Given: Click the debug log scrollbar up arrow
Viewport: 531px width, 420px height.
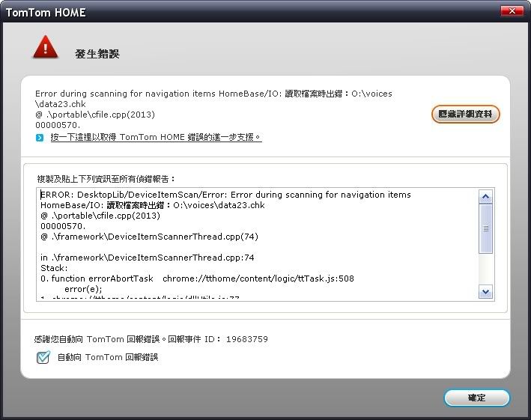Looking at the screenshot, I should [x=485, y=197].
